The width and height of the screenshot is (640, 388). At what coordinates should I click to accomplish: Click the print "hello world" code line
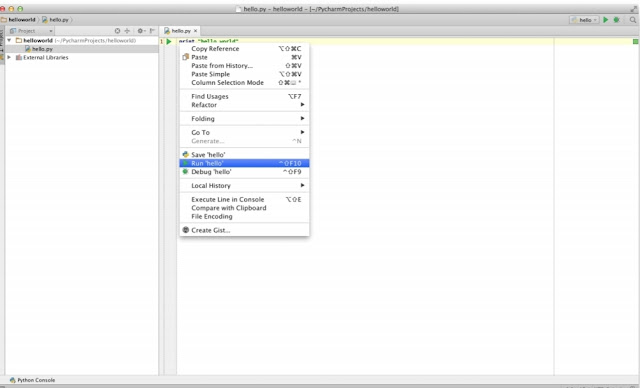point(209,41)
